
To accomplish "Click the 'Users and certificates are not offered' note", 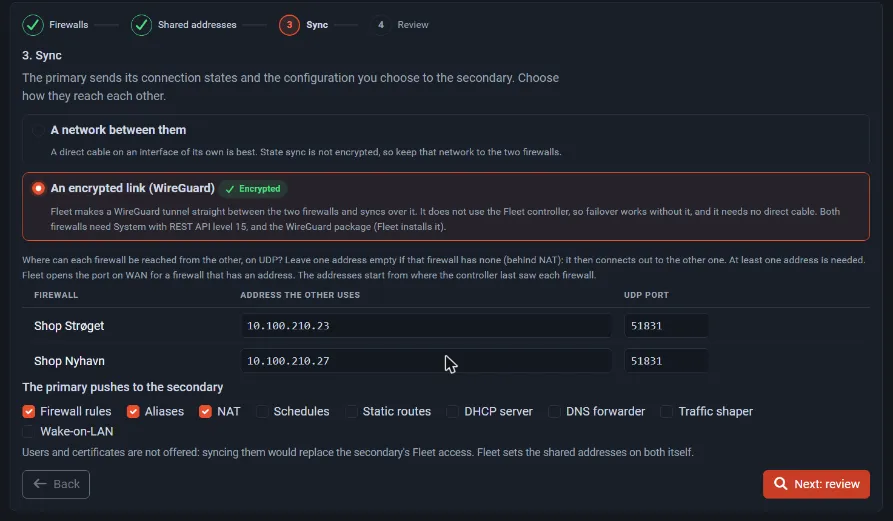I will (x=358, y=453).
